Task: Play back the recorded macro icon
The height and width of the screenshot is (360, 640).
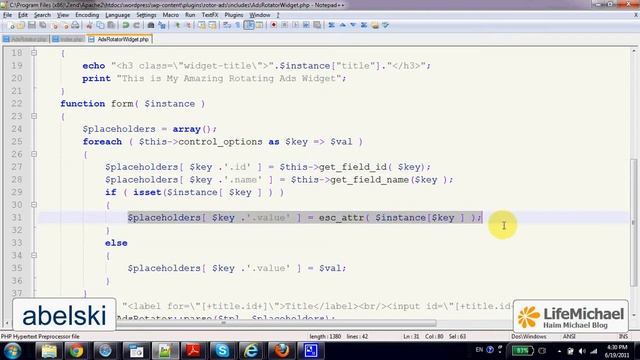Action: 295,25
